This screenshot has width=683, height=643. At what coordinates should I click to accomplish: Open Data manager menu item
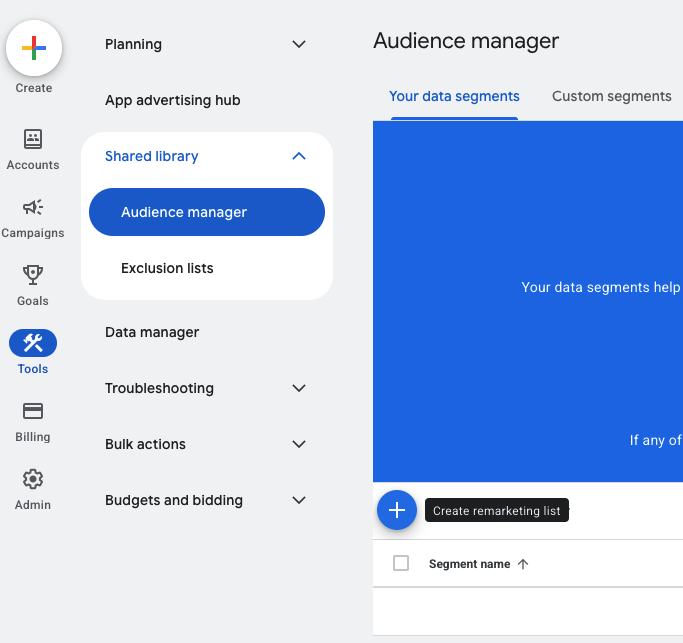pos(152,332)
